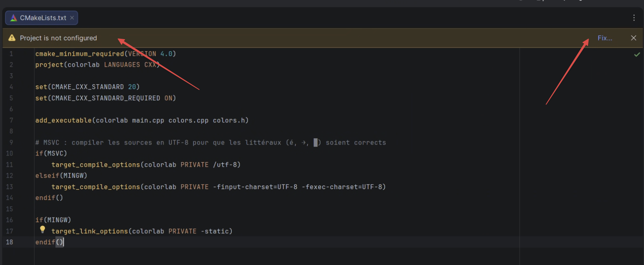The image size is (644, 265).
Task: Click line number 1 in the gutter
Action: (11, 54)
